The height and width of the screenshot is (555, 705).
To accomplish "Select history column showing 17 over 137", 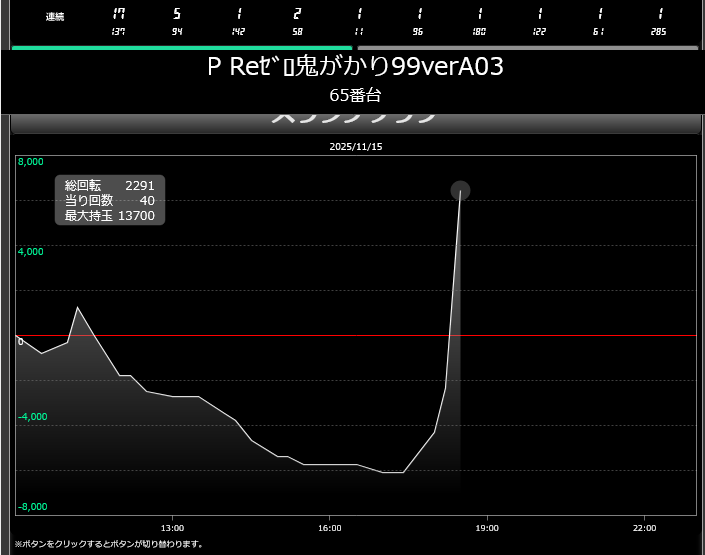I will 119,20.
